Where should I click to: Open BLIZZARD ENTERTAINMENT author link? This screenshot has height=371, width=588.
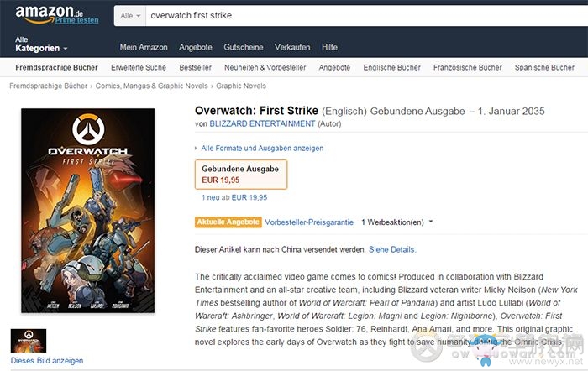point(262,123)
